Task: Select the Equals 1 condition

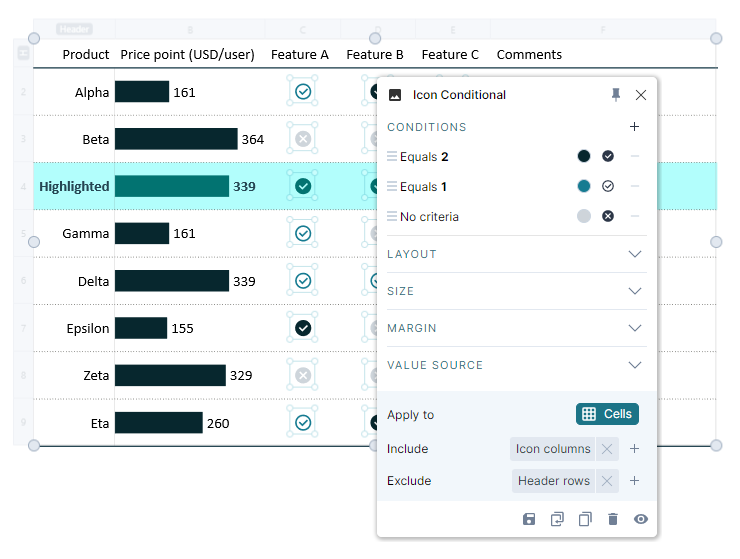Action: 424,187
